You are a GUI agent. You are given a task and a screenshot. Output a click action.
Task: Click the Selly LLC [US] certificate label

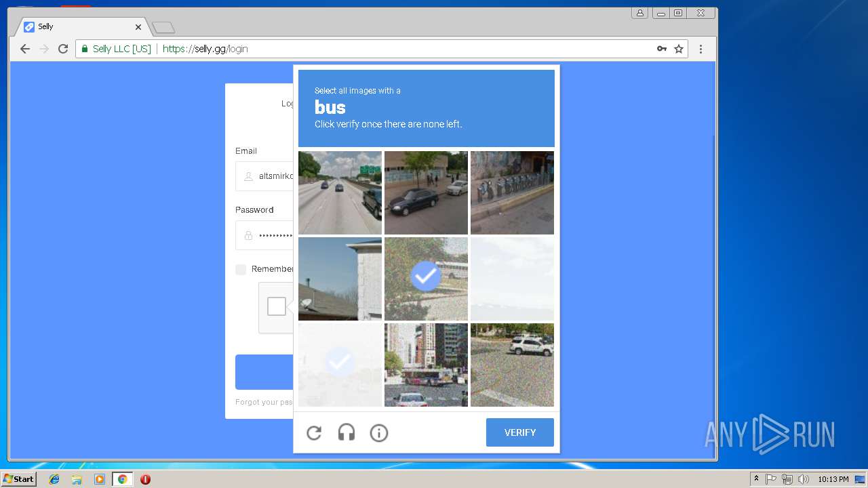[122, 49]
